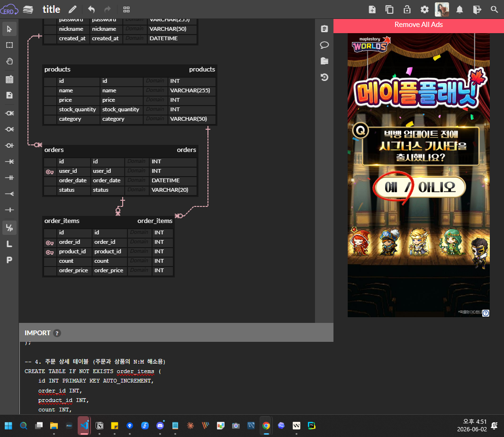Screen dimensions: 504x437
Task: Undo the last action
Action: tap(91, 9)
